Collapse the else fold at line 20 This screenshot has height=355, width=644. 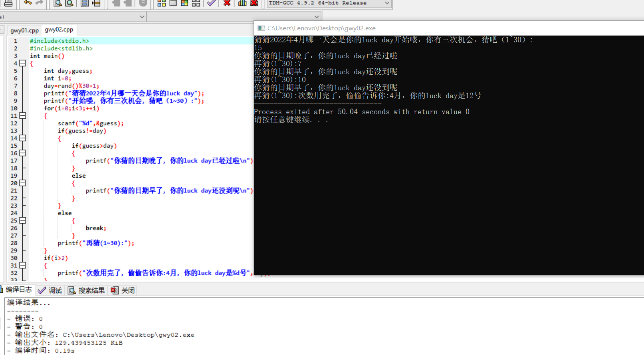pos(23,183)
